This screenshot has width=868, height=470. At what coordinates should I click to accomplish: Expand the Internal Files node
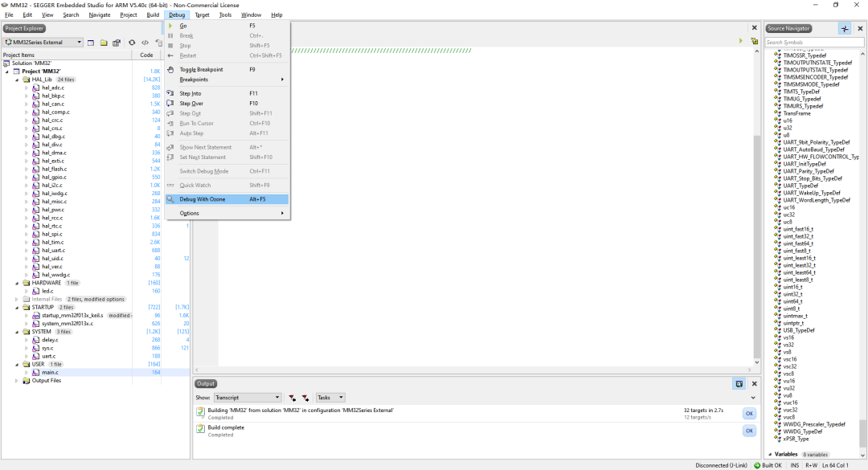[17, 300]
